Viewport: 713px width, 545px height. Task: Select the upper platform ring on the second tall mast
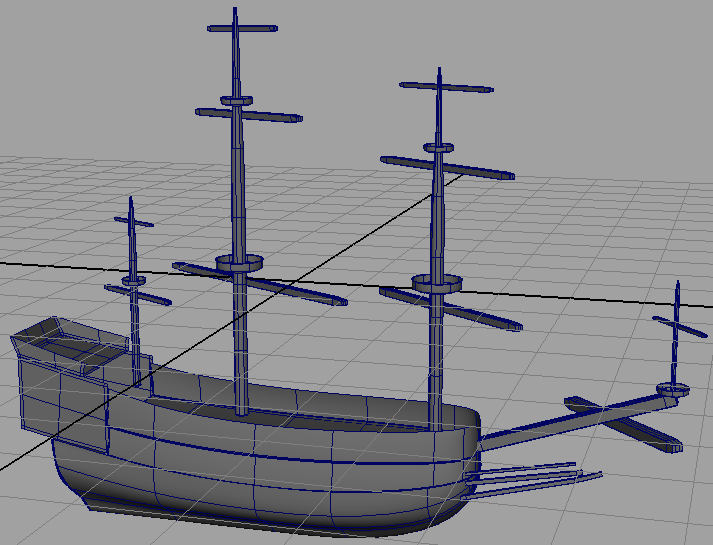(x=438, y=147)
